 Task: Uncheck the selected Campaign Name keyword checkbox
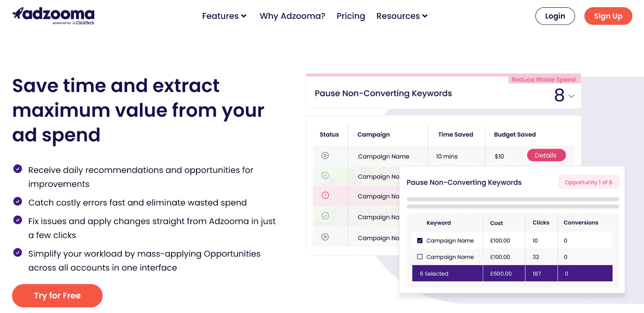pos(420,240)
